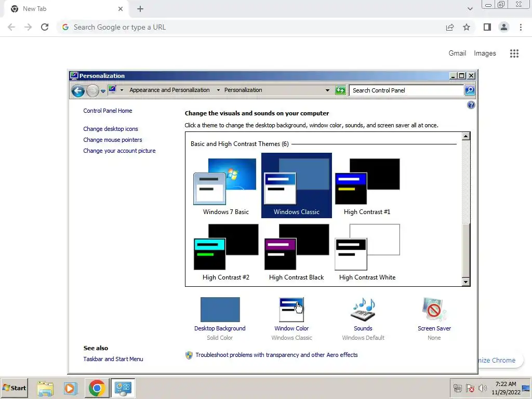Open Chrome's three-dot menu
The width and height of the screenshot is (532, 399).
[521, 27]
